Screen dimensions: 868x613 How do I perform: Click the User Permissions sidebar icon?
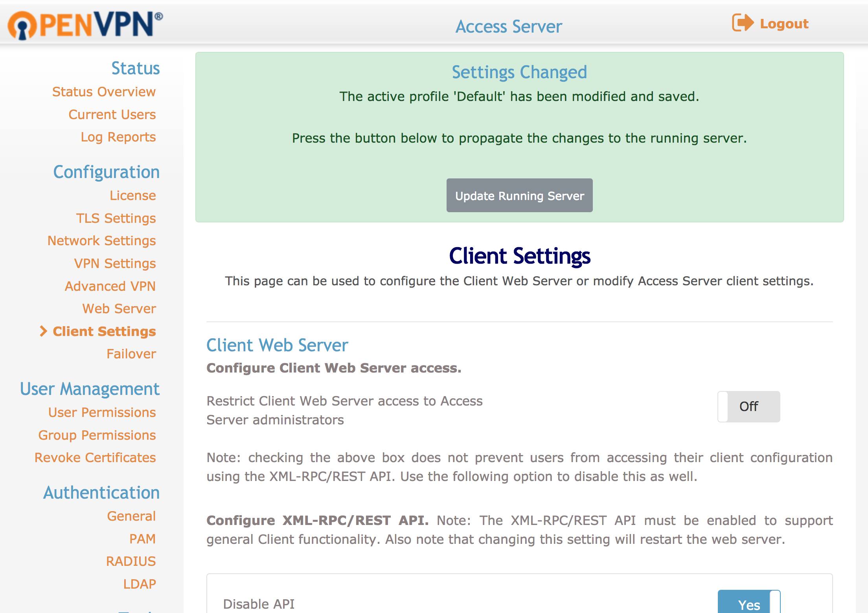point(101,412)
